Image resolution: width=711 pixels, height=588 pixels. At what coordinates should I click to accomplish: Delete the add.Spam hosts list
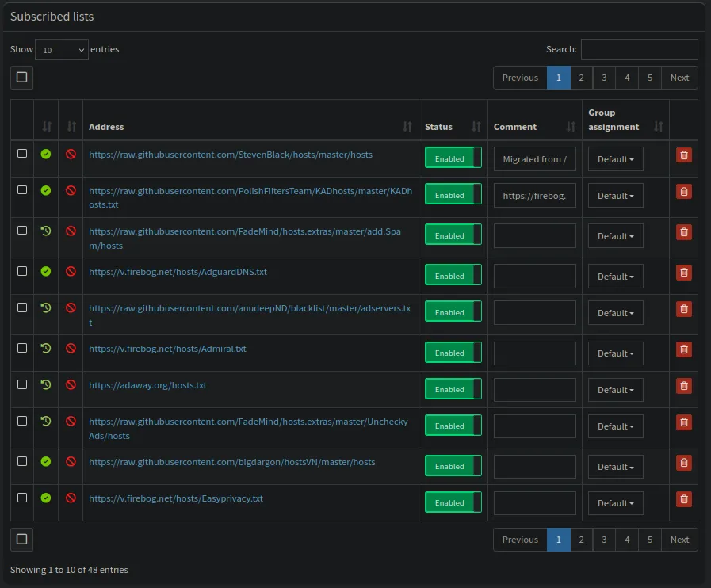(684, 232)
